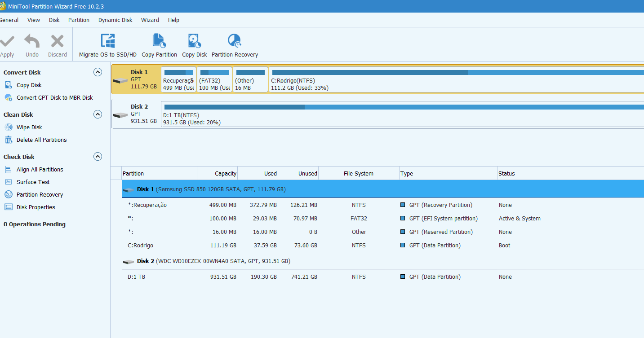Click the Apply checkmark icon

7,41
